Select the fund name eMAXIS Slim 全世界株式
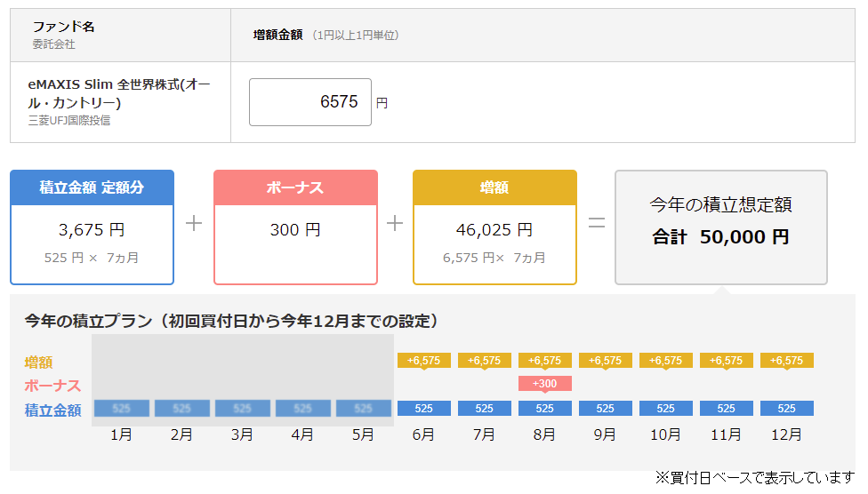 tap(119, 93)
